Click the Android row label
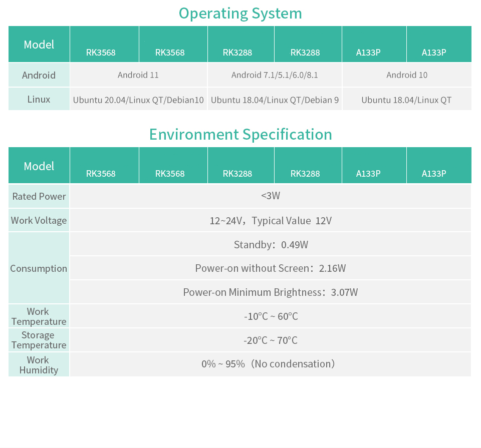 coord(39,75)
